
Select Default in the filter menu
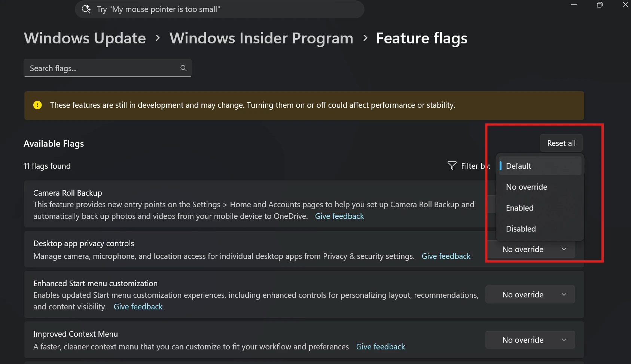click(x=540, y=166)
